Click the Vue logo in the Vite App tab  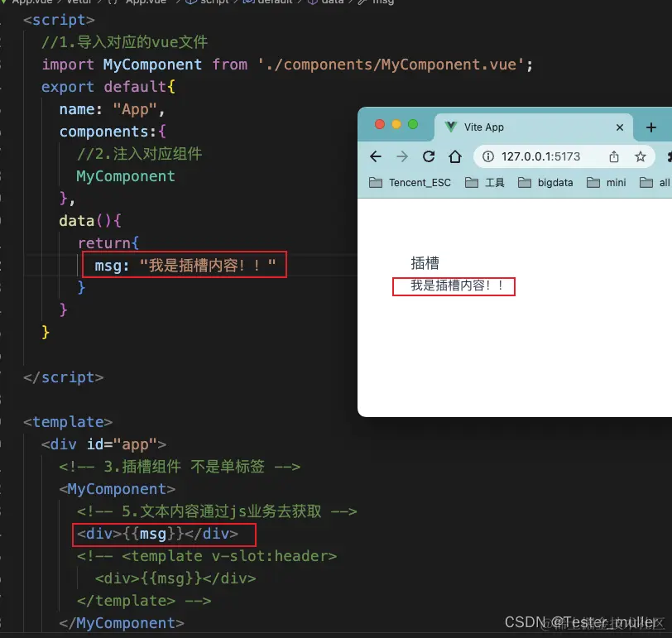(x=452, y=125)
